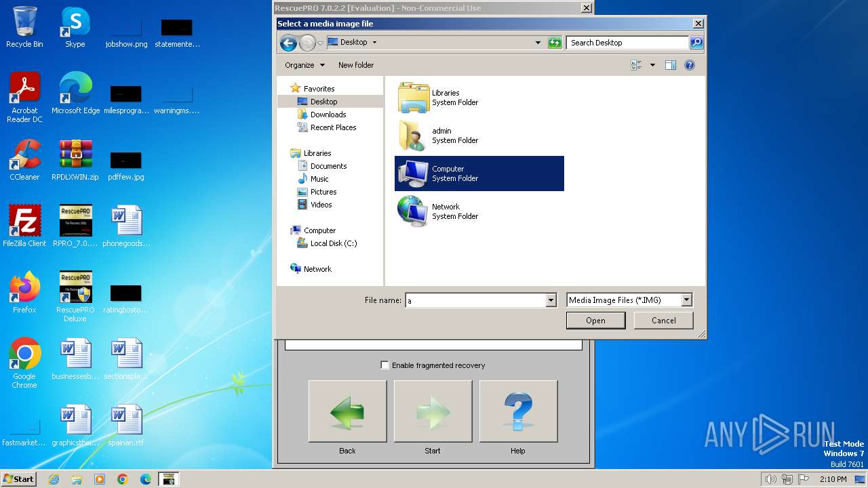Click the Search Desktop field

coord(627,43)
